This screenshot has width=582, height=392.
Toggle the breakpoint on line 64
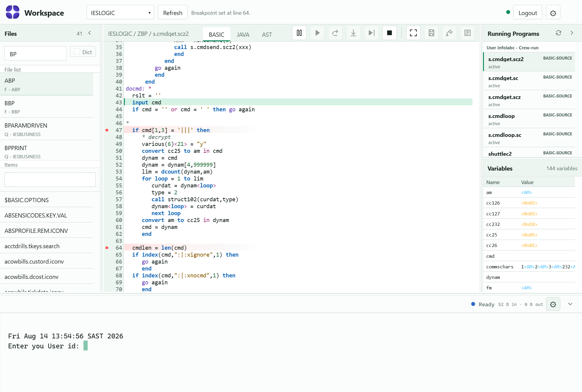coord(107,248)
